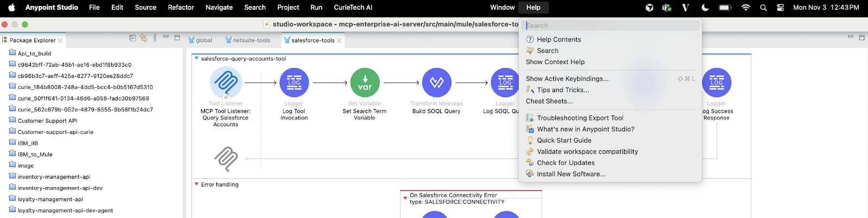Choose Check for Updates
Screen dimensions: 868x218
click(565, 163)
